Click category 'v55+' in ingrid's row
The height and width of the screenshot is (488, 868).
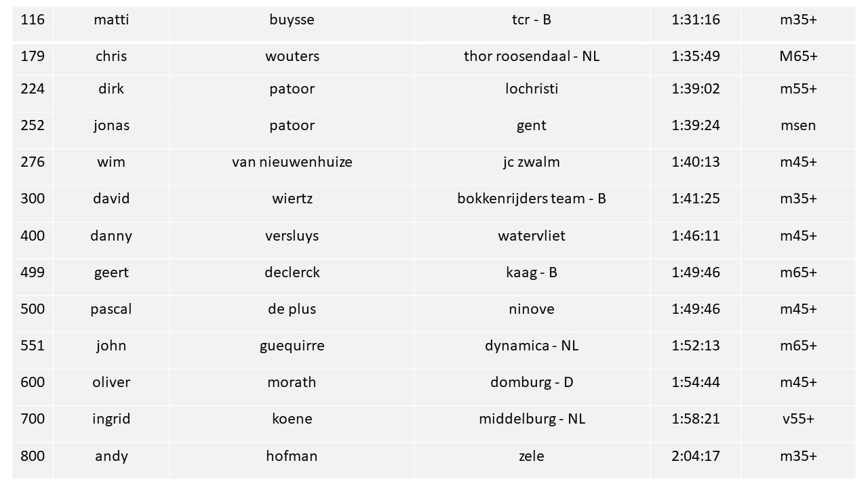(x=798, y=419)
